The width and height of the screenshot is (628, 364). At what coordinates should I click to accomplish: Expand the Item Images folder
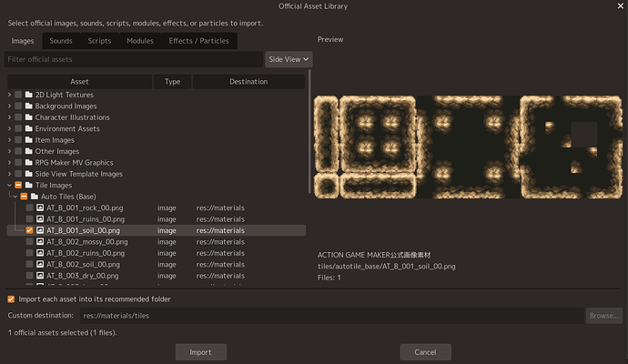pyautogui.click(x=10, y=140)
